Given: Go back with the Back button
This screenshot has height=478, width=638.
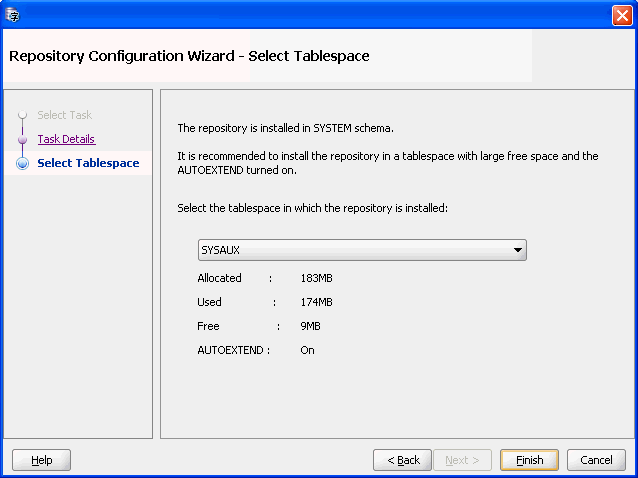Looking at the screenshot, I should 402,460.
